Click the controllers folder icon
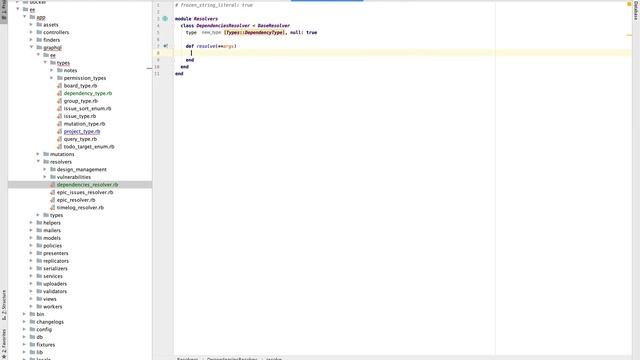The height and width of the screenshot is (360, 640). (x=39, y=32)
